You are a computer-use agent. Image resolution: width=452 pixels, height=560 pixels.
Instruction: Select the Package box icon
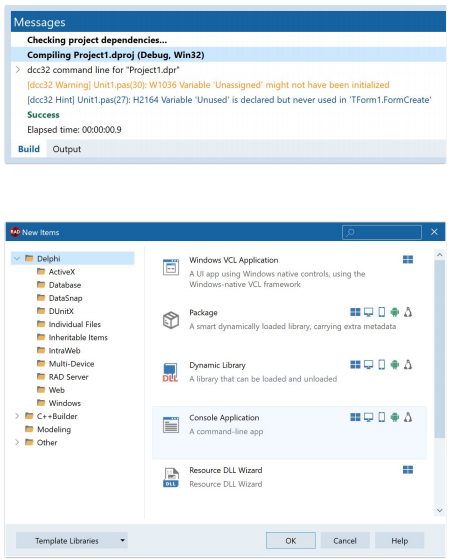pos(171,320)
